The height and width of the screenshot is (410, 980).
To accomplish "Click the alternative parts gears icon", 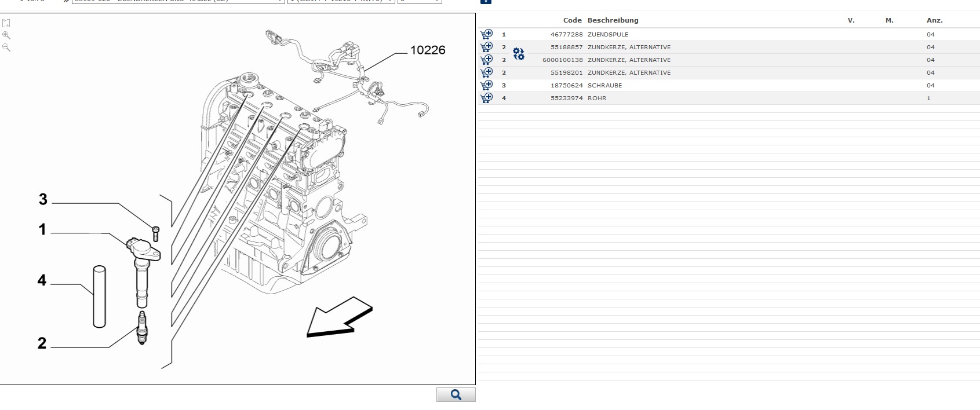I will 519,54.
